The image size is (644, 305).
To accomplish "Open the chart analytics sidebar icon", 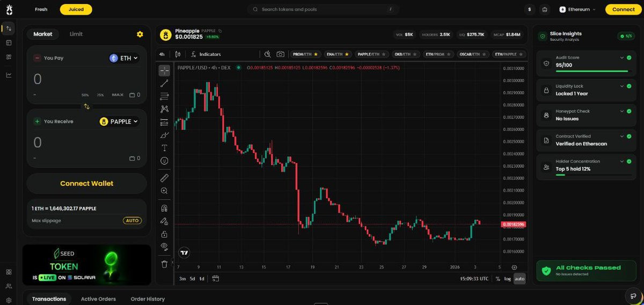I will (x=9, y=75).
